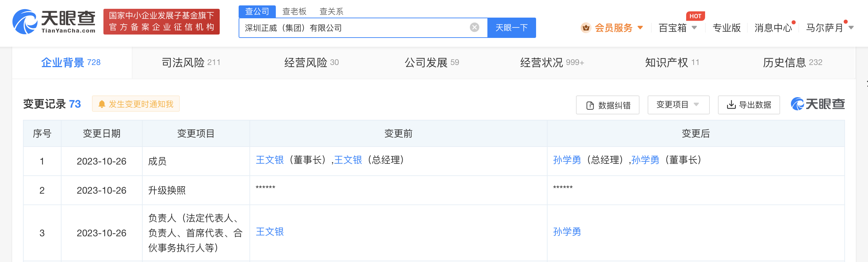Open 孙学勇 link in row 3
Image resolution: width=868 pixels, height=262 pixels.
tap(567, 232)
